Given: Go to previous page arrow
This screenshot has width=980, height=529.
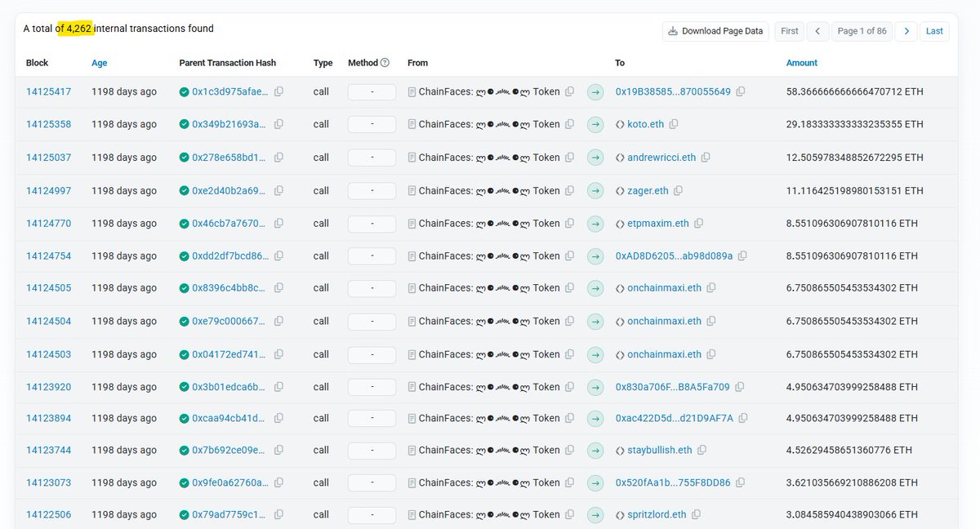Looking at the screenshot, I should click(x=817, y=31).
